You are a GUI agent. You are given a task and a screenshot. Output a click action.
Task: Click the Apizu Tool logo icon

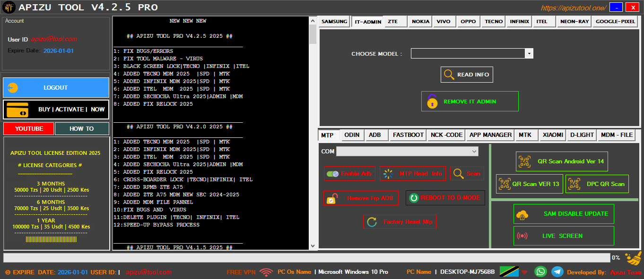pos(8,8)
